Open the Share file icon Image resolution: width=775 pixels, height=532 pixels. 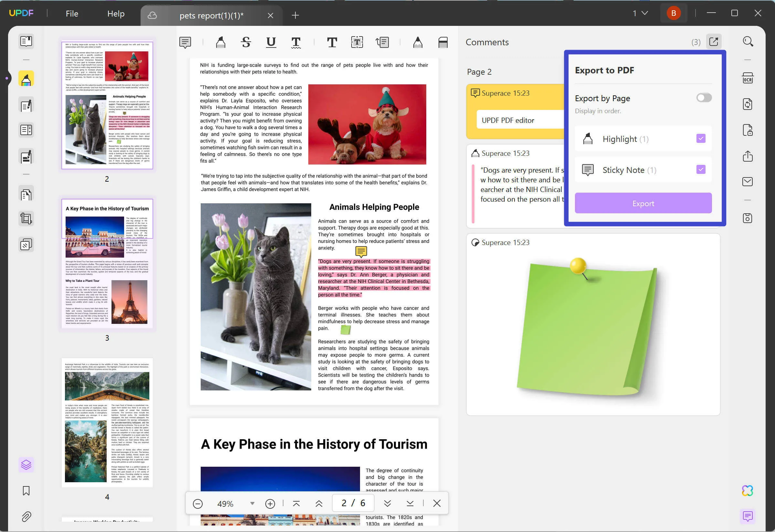pos(748,156)
